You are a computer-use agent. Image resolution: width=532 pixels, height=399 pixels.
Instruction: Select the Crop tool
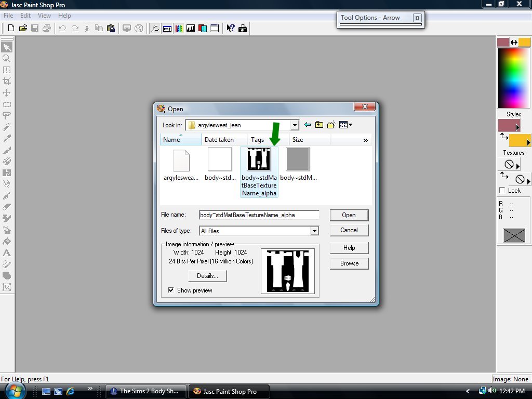coord(7,81)
